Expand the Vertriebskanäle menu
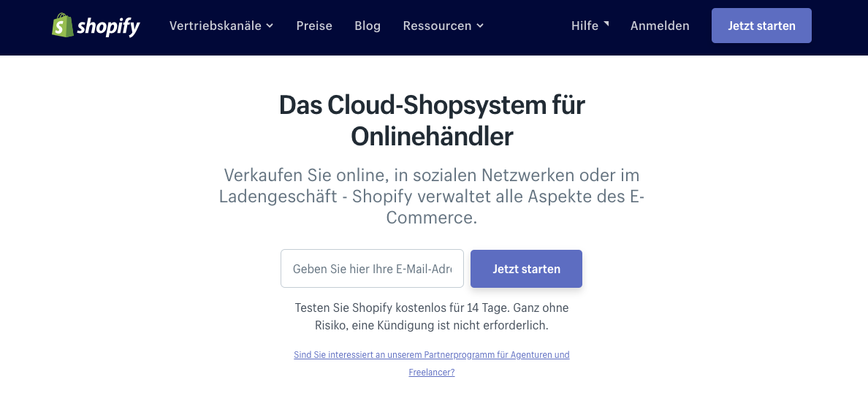Image resolution: width=868 pixels, height=420 pixels. click(221, 26)
